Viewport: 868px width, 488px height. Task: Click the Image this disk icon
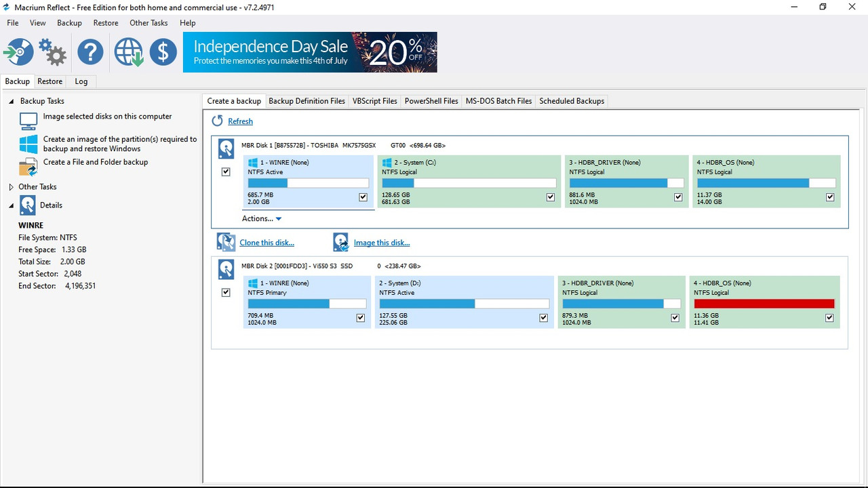point(341,242)
